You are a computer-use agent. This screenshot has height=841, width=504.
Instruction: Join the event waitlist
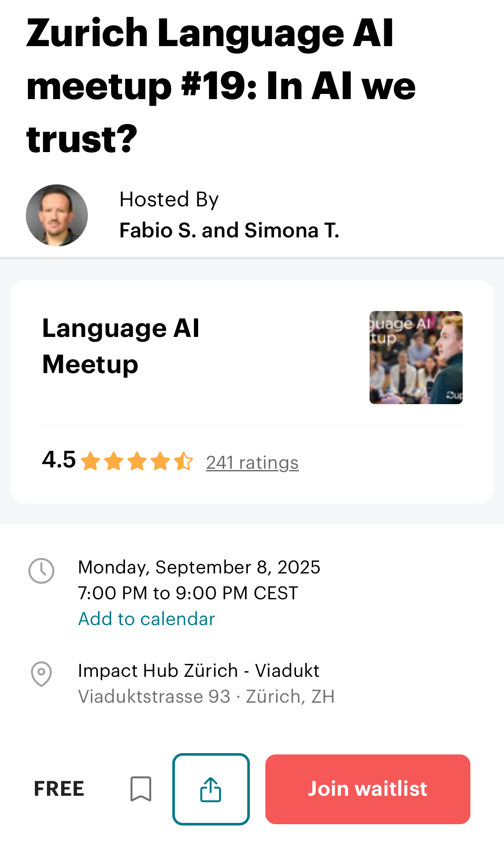point(367,789)
